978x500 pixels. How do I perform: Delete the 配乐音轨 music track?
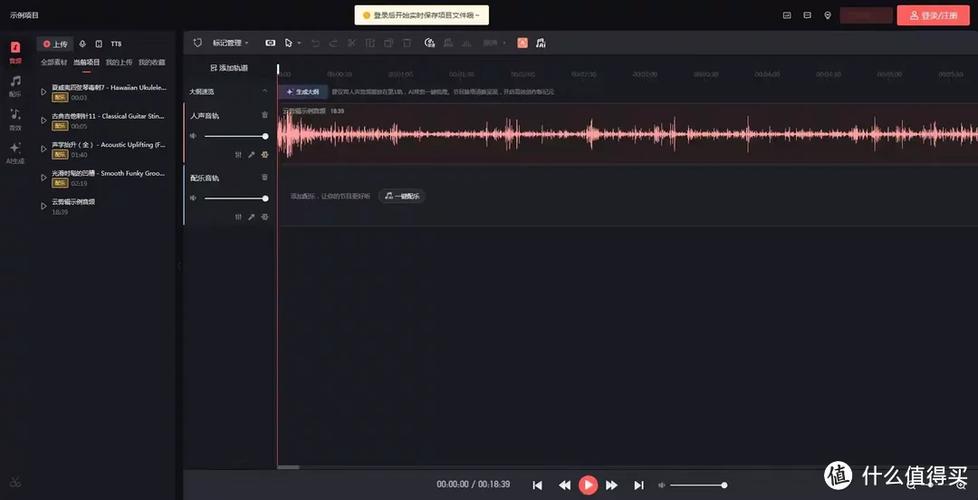[x=264, y=178]
